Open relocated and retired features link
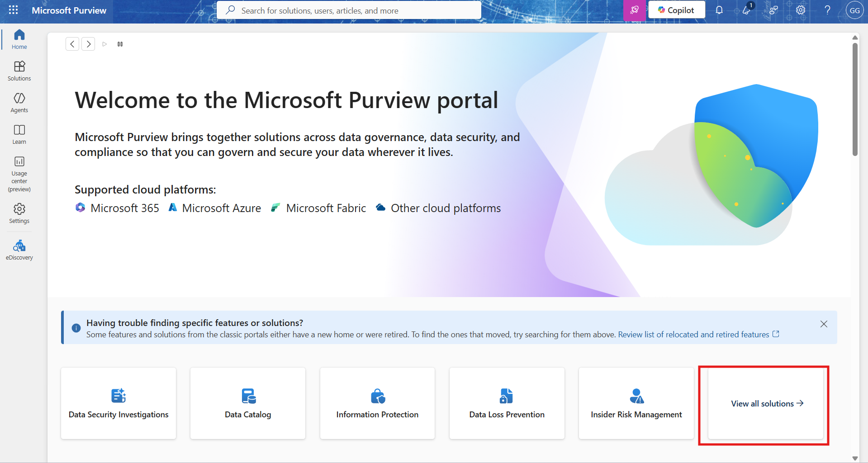 [698, 334]
